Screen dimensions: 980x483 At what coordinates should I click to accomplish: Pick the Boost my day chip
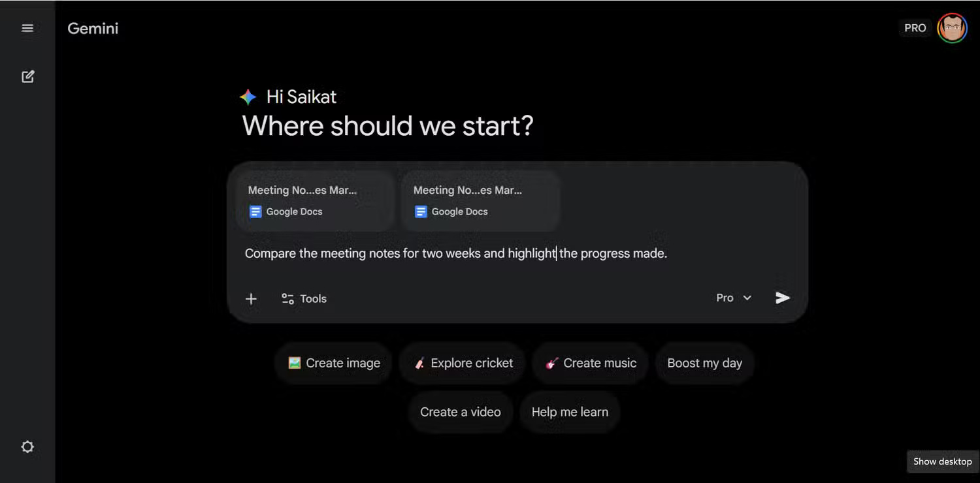[x=704, y=364]
